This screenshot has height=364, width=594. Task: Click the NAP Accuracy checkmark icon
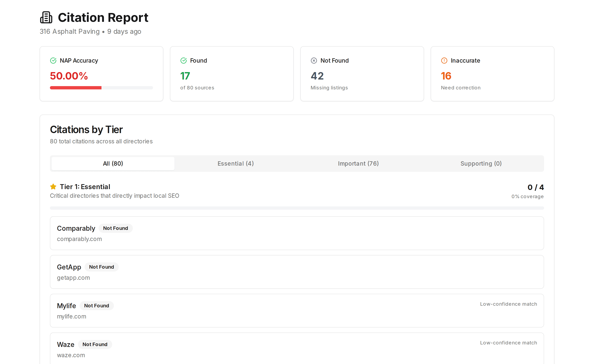tap(53, 60)
